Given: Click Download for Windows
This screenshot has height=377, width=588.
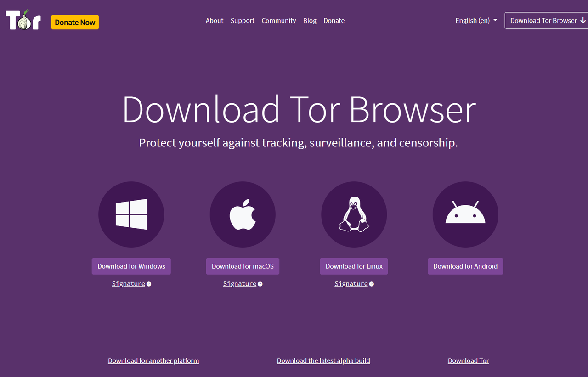Looking at the screenshot, I should pyautogui.click(x=131, y=266).
